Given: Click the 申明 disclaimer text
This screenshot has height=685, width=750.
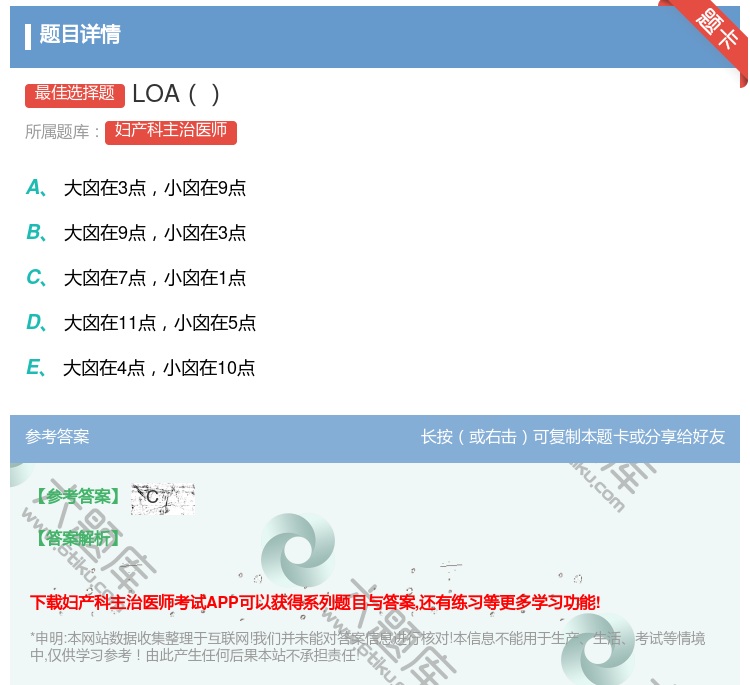Looking at the screenshot, I should tap(367, 647).
